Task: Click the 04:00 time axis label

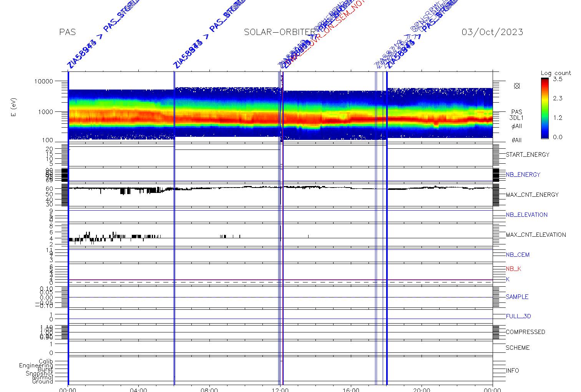Action: coord(138,390)
